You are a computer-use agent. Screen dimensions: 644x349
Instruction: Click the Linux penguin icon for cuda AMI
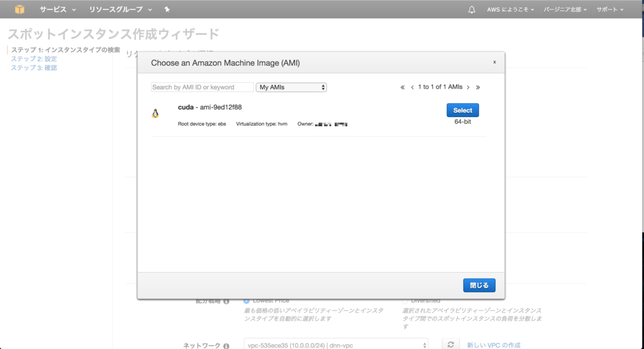(x=155, y=113)
